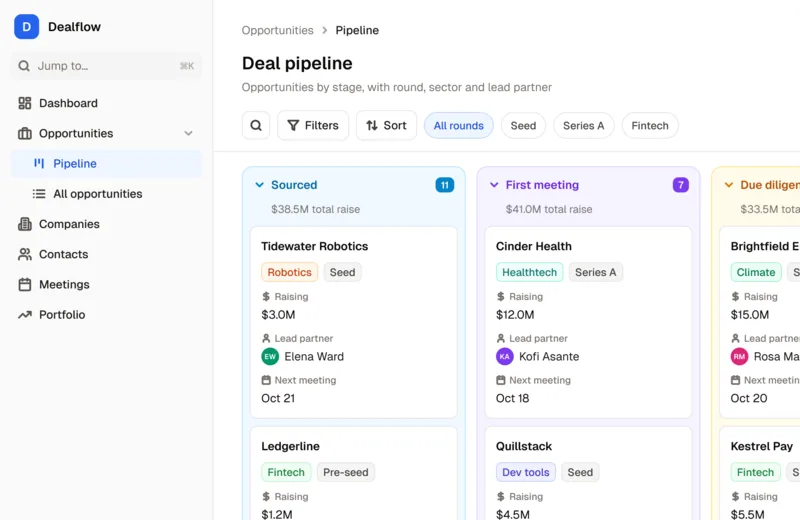This screenshot has height=520, width=800.
Task: Toggle the Series A filter chip
Action: tap(584, 126)
